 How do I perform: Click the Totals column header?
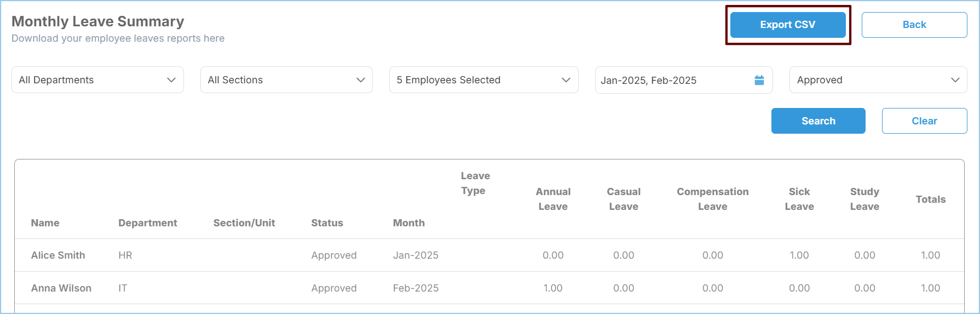(930, 199)
